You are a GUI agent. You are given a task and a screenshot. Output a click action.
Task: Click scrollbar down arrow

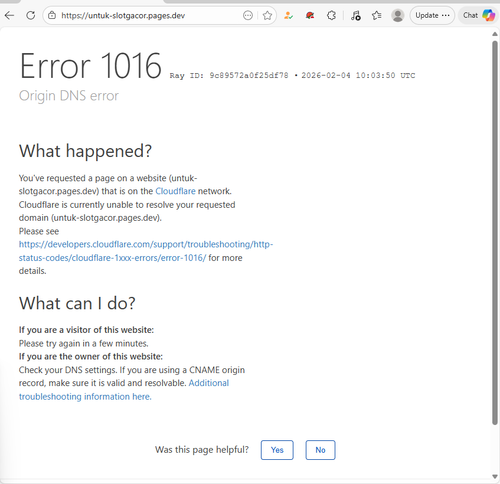click(495, 477)
